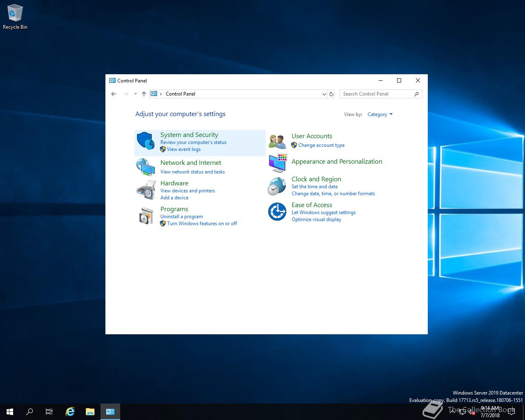The height and width of the screenshot is (420, 525).
Task: Minimize the Control Panel window
Action: 380,80
